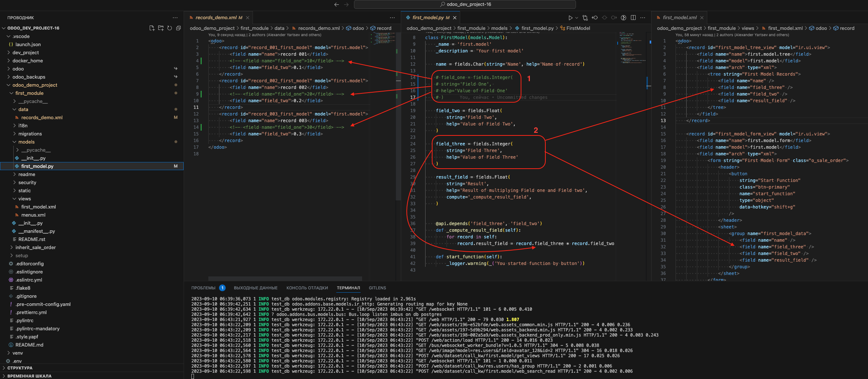Run Python file with the play icon
868x379 pixels.
pos(570,18)
